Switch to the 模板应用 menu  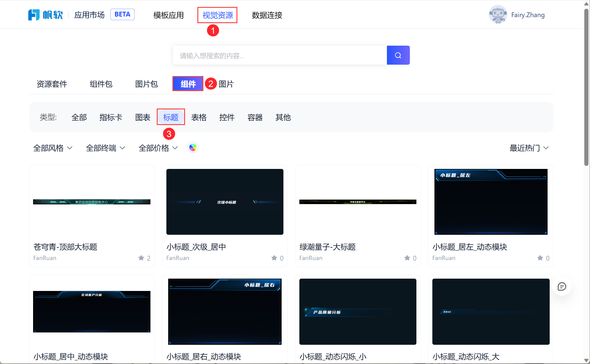point(168,15)
